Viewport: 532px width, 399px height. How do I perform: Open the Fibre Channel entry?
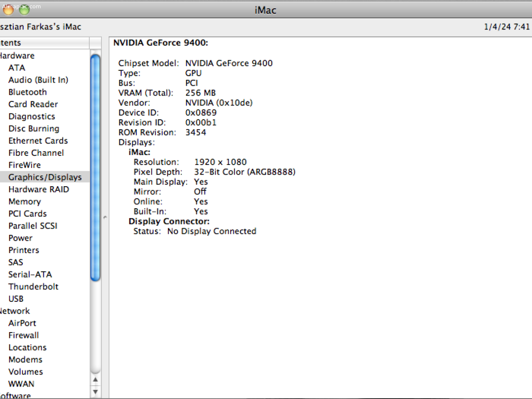tap(36, 153)
